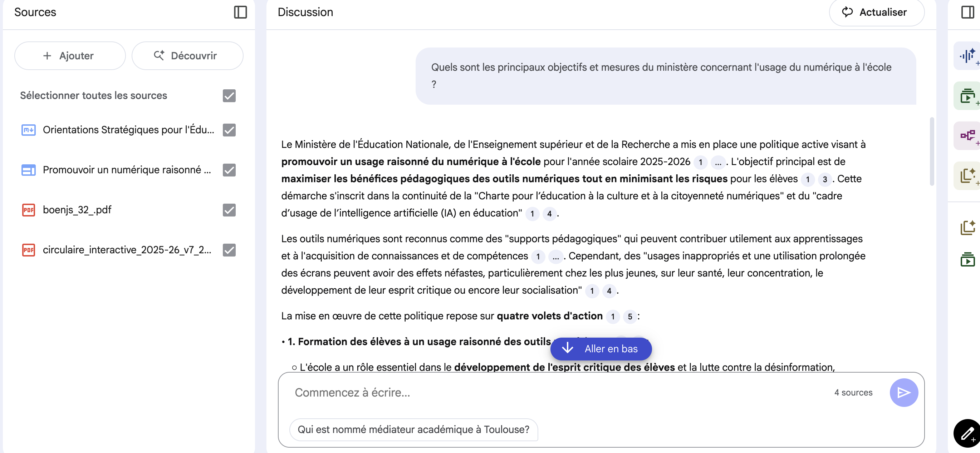Toggle the "Promouvoir un numérique raisonné" source checkbox
The image size is (980, 453).
tap(229, 170)
